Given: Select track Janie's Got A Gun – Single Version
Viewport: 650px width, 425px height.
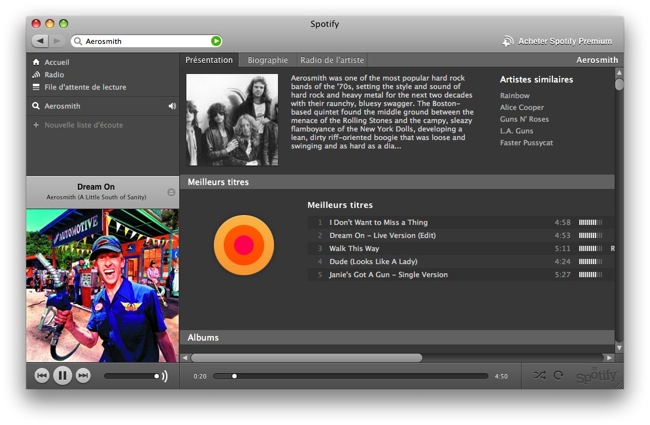Looking at the screenshot, I should (460, 274).
